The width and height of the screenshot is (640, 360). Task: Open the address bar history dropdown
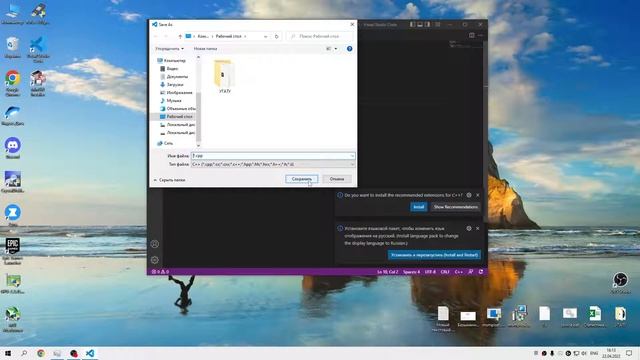click(266, 36)
